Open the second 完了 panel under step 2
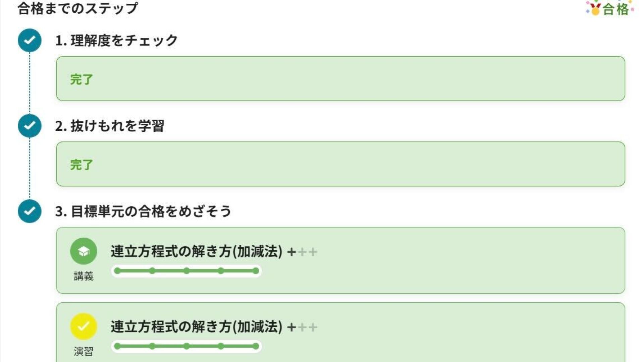Image resolution: width=644 pixels, height=362 pixels. coord(340,164)
